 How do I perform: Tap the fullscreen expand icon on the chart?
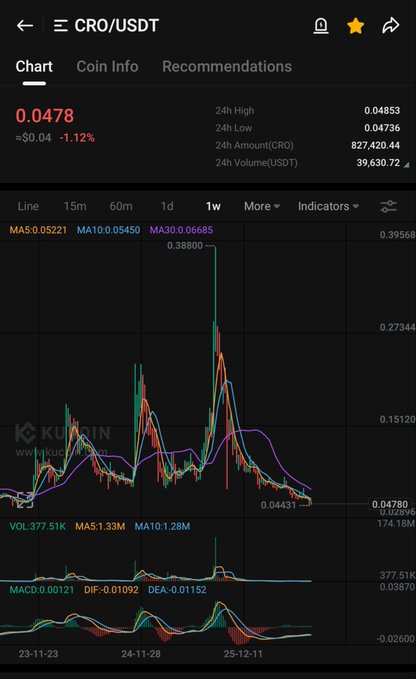pyautogui.click(x=25, y=500)
